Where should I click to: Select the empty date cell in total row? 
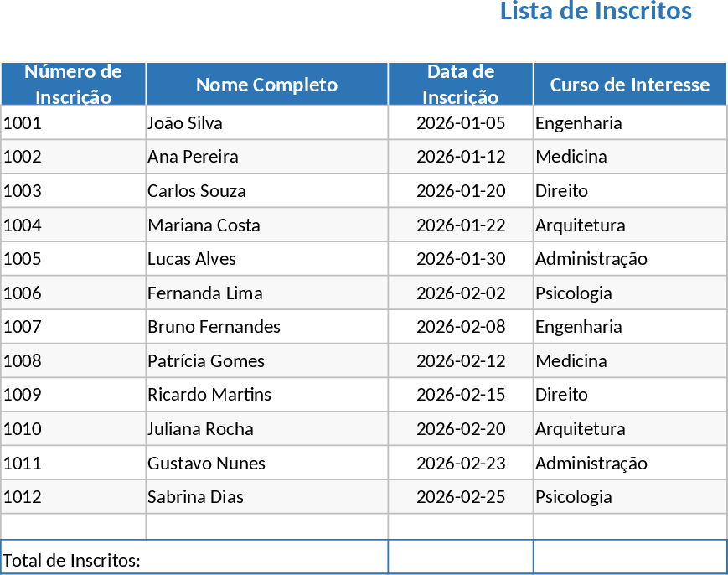pyautogui.click(x=461, y=558)
